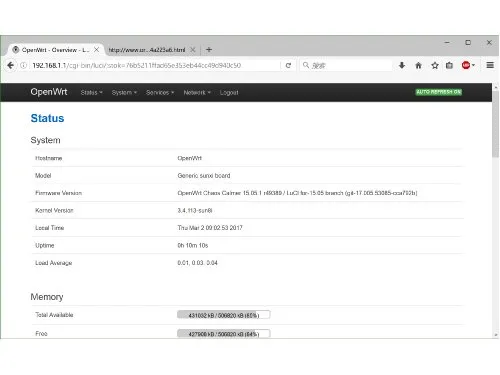Open a new tab with the plus button
The image size is (500, 375).
209,50
